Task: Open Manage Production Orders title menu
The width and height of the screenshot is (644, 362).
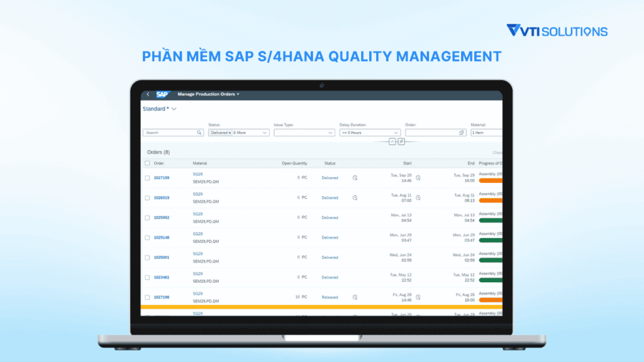Action: click(x=208, y=94)
